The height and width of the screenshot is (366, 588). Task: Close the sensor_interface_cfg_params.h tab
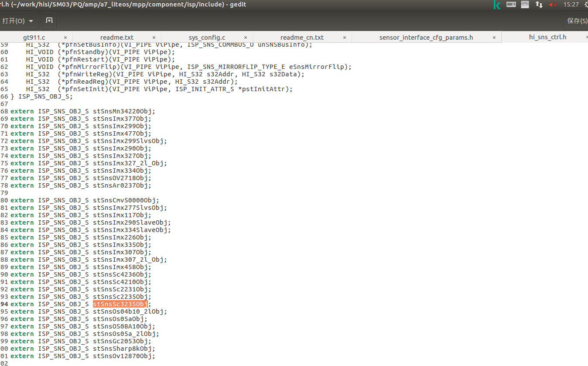click(x=494, y=38)
